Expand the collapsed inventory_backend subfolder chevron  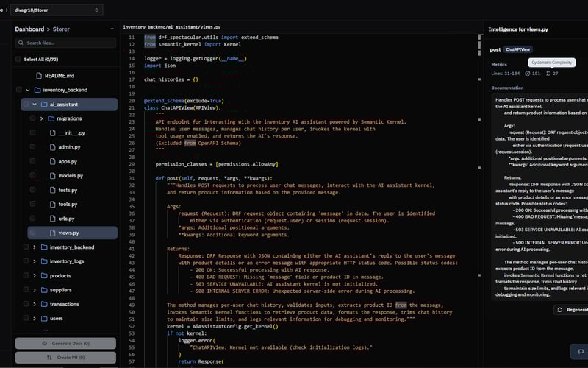click(35, 247)
